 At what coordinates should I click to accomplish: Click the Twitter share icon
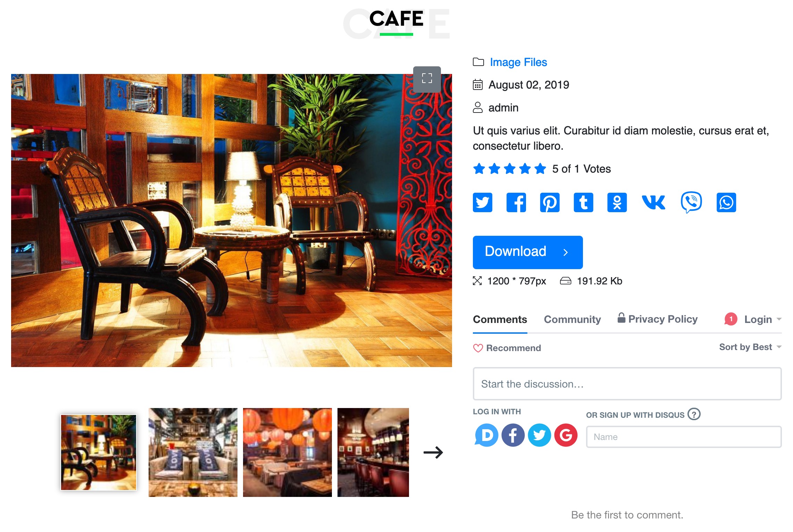click(482, 201)
